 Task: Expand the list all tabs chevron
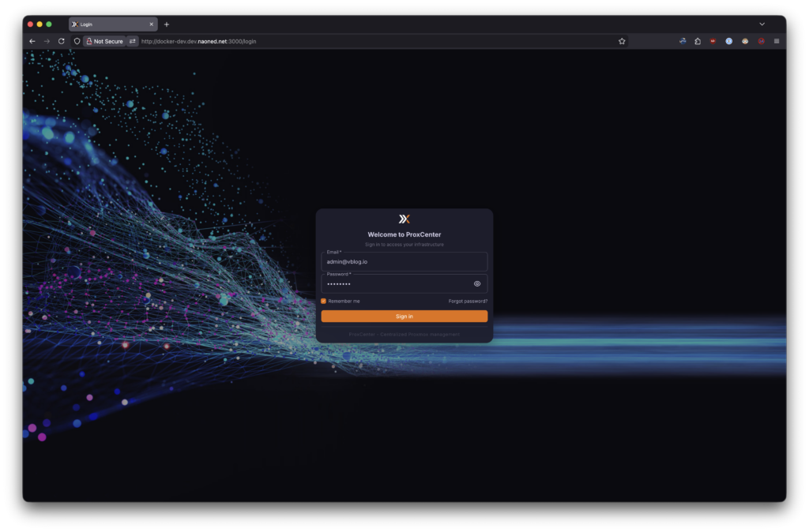(x=762, y=24)
